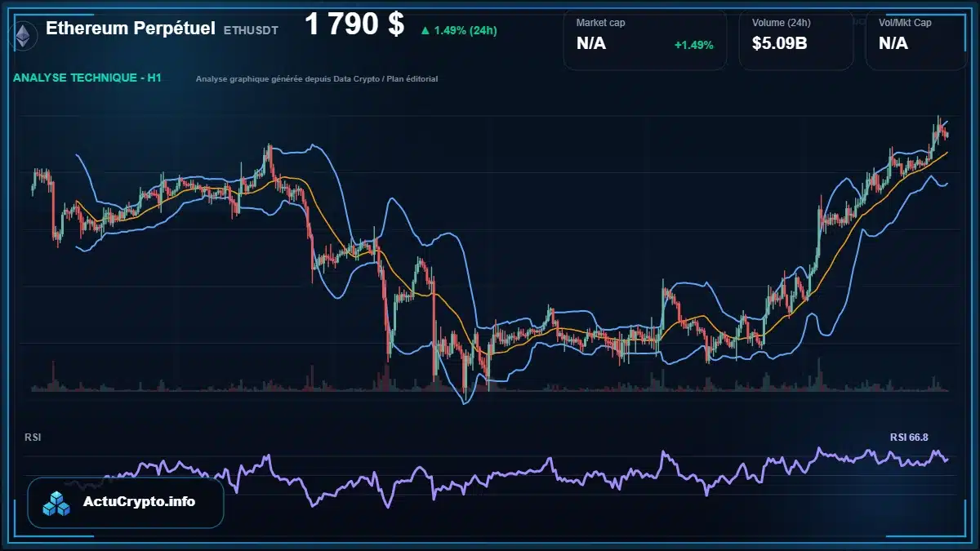Click the ActuCrypto cubes logo icon
Screen dimensions: 980x551
[58, 503]
